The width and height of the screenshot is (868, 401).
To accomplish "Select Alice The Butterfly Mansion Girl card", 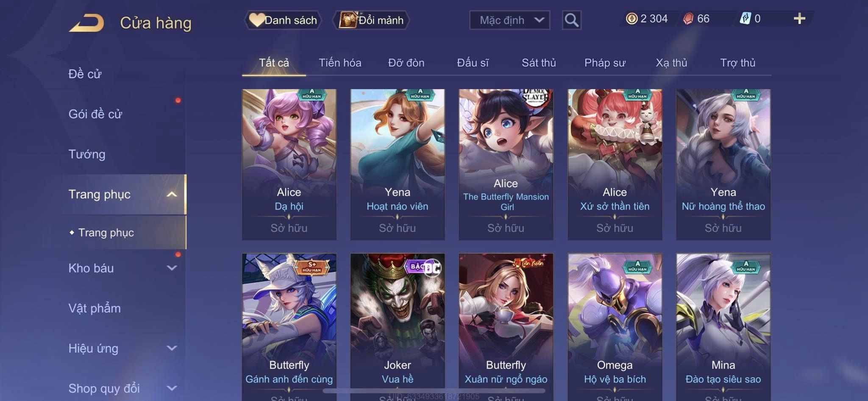I will coord(506,164).
